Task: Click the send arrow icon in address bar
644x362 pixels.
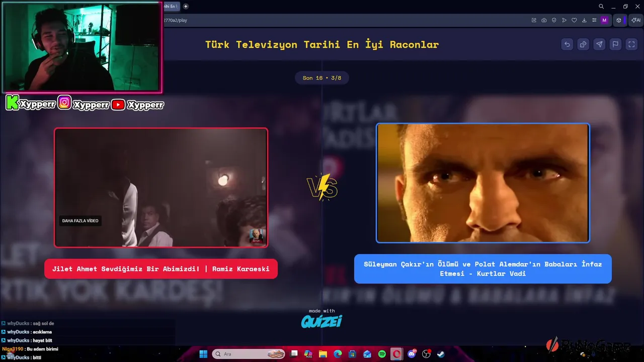Action: tap(564, 20)
